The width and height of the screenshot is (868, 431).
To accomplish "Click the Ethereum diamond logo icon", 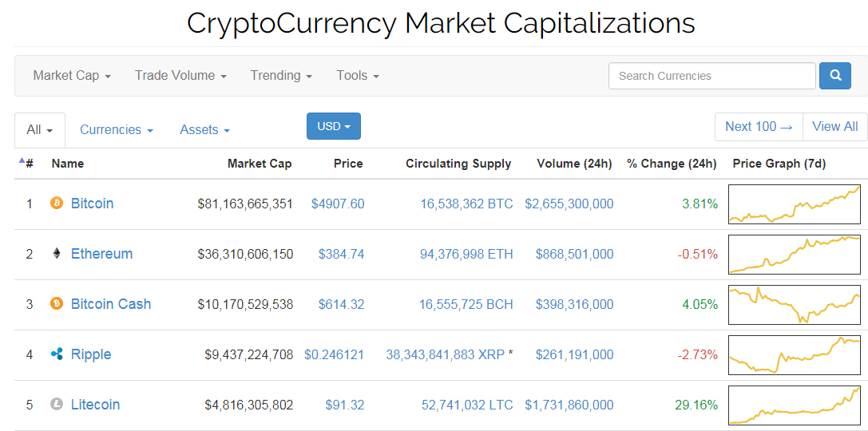I will [57, 254].
